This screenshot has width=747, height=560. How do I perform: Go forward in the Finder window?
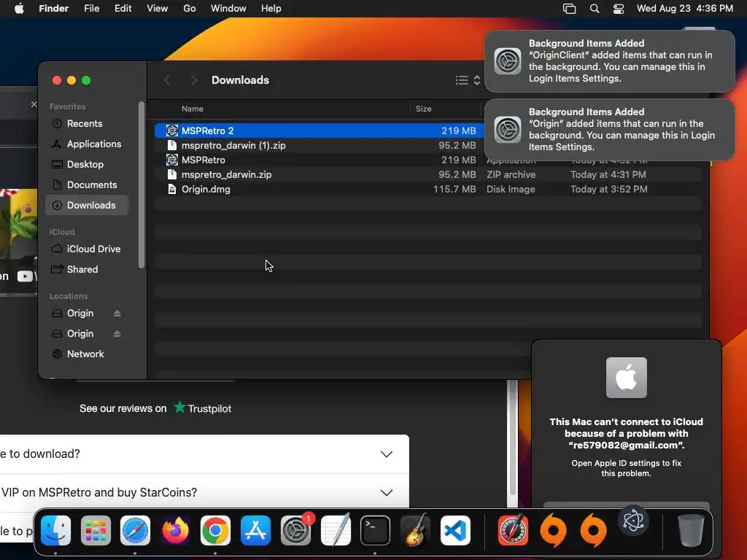click(193, 80)
